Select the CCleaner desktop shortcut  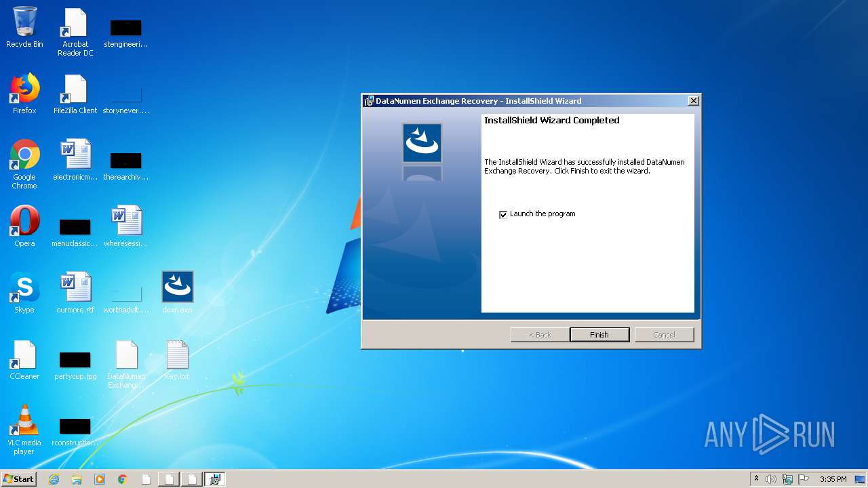point(24,360)
